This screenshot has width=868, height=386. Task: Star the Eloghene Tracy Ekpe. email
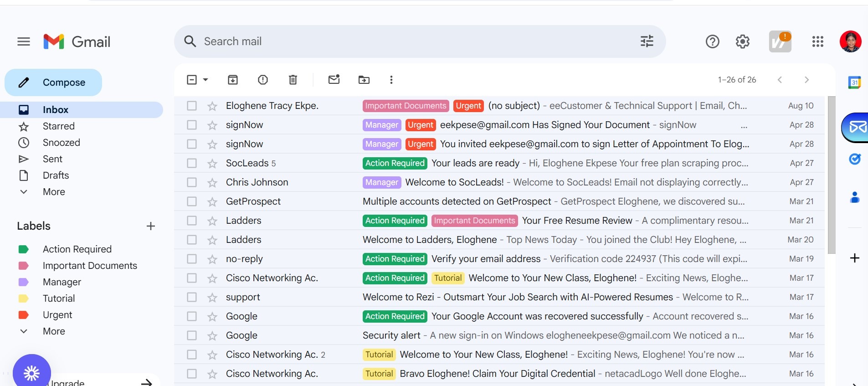click(x=212, y=106)
